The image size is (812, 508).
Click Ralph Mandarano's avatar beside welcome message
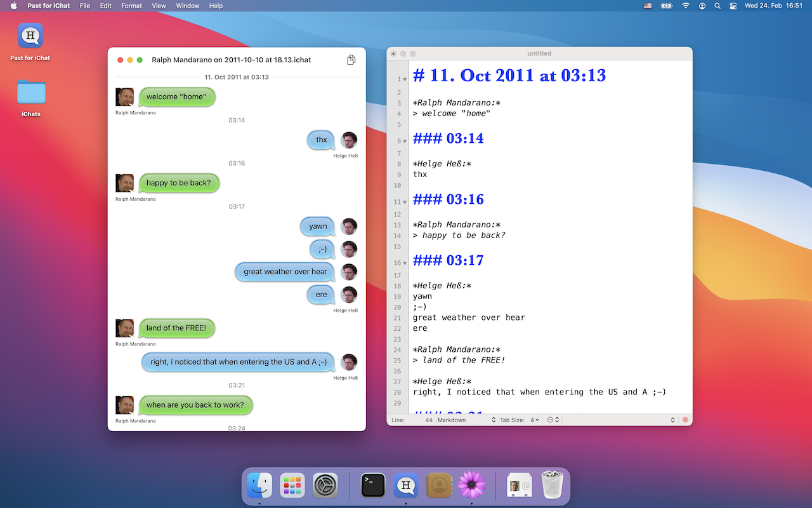click(124, 97)
